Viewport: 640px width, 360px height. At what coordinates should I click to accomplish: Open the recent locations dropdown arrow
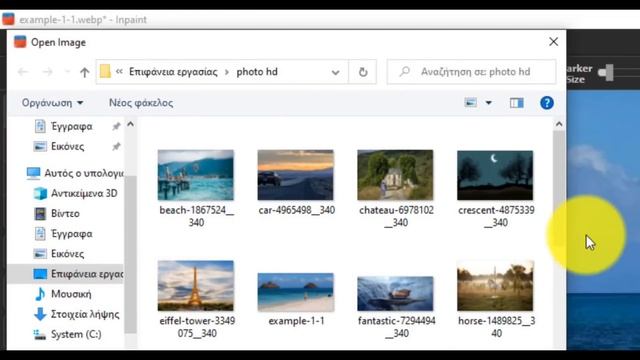tap(67, 72)
